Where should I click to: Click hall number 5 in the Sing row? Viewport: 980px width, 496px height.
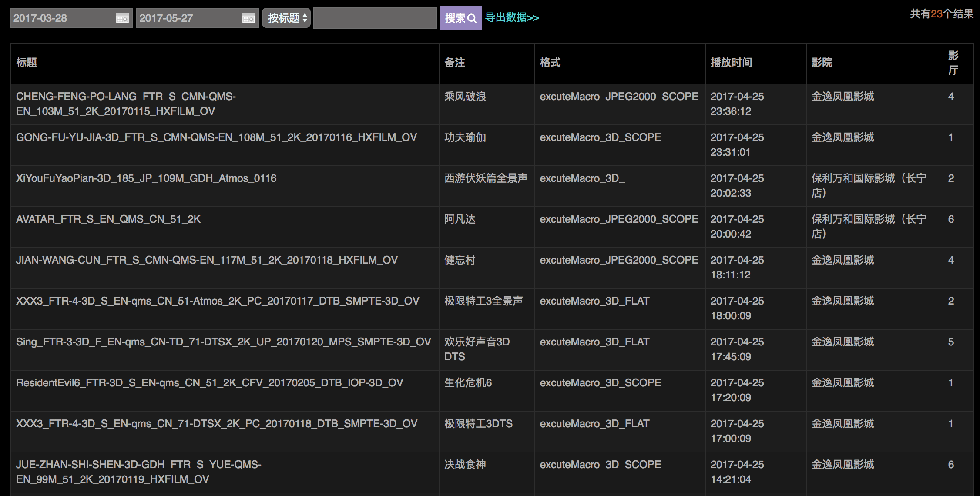click(951, 342)
